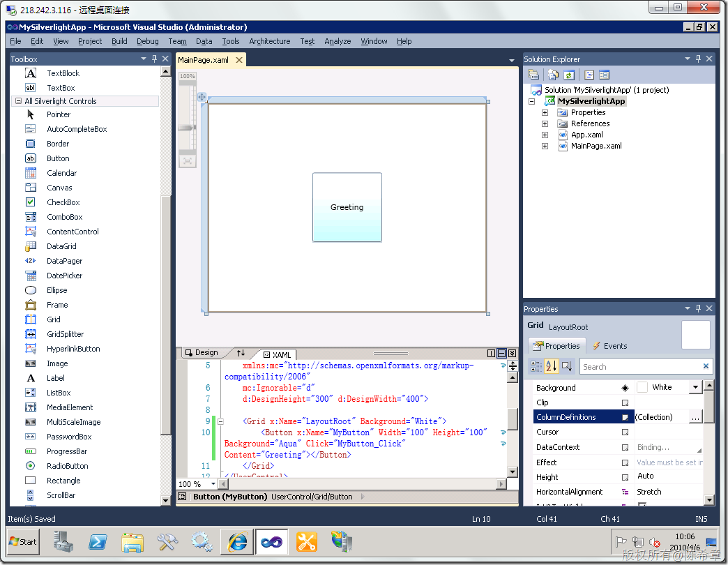Open the ColumnDefinitions collection editor button
Viewport: 728px width, 565px height.
695,417
